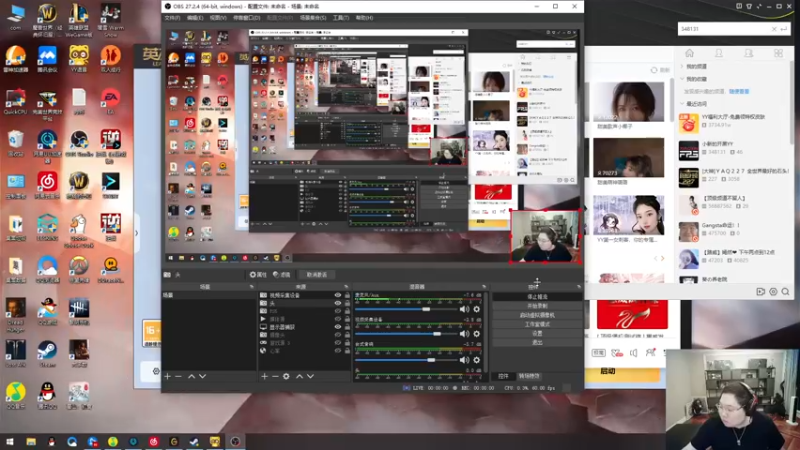Add a new source with the plus icon
Image resolution: width=800 pixels, height=450 pixels.
264,377
